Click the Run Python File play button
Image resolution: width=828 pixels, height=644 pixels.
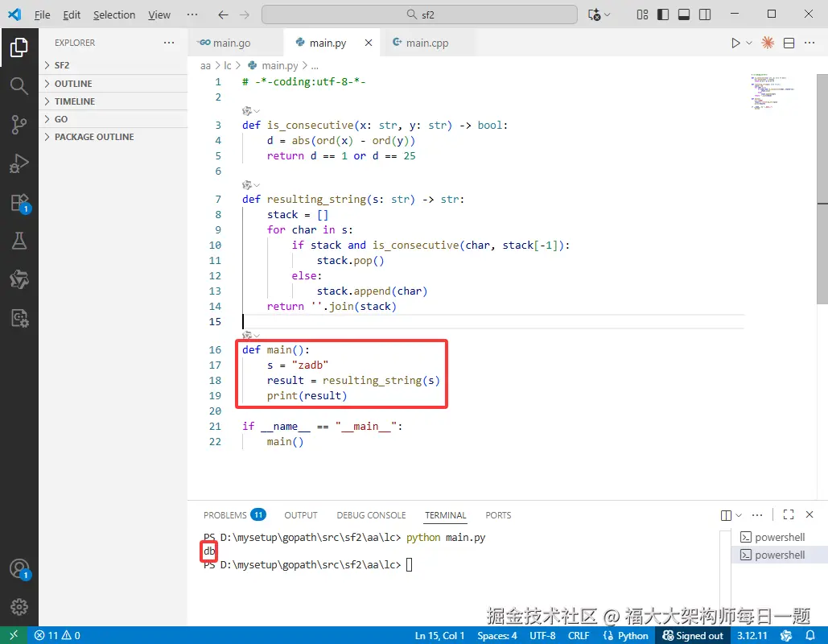[x=735, y=43]
